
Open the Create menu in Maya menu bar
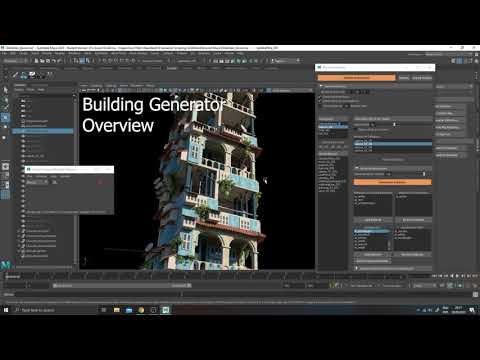point(23,53)
